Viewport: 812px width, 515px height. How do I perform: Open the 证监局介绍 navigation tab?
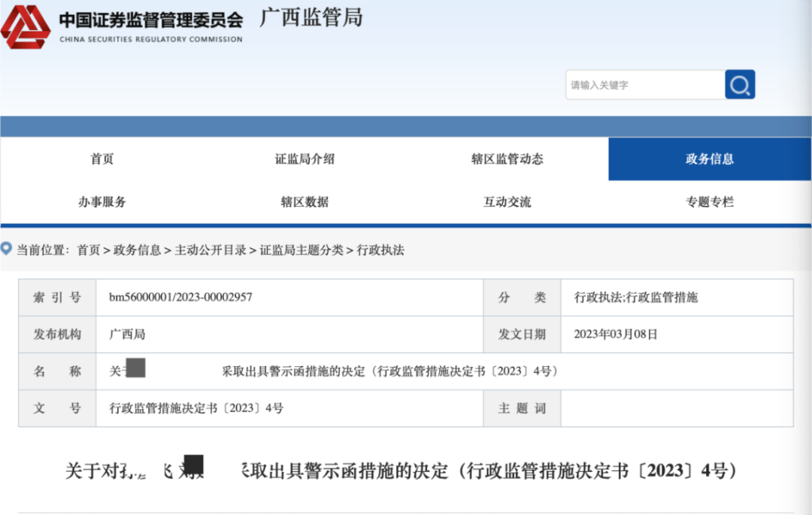coord(304,159)
